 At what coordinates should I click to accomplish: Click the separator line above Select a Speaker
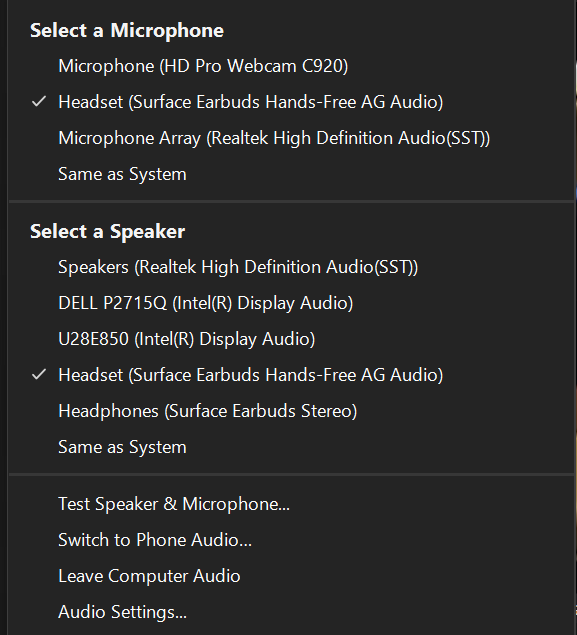290,201
